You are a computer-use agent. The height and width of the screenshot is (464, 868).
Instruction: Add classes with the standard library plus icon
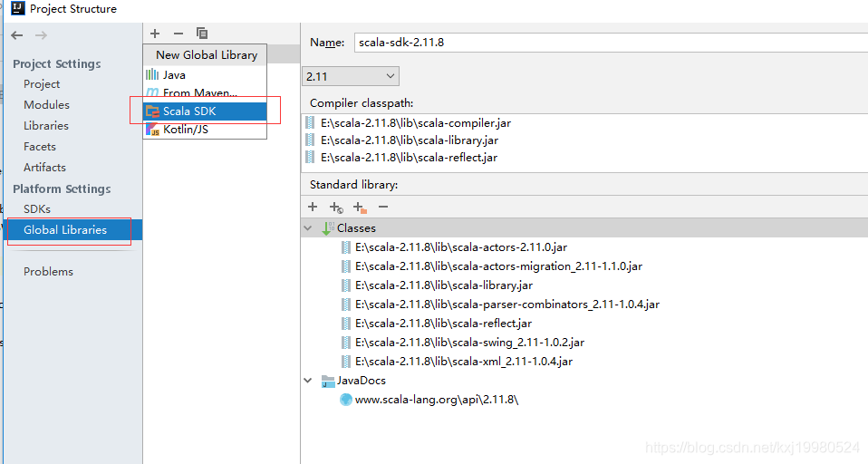pos(313,208)
